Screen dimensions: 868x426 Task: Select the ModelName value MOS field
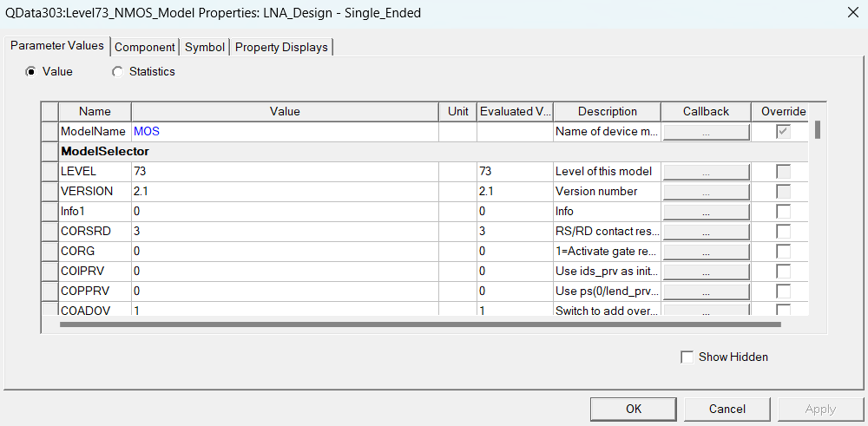click(285, 132)
